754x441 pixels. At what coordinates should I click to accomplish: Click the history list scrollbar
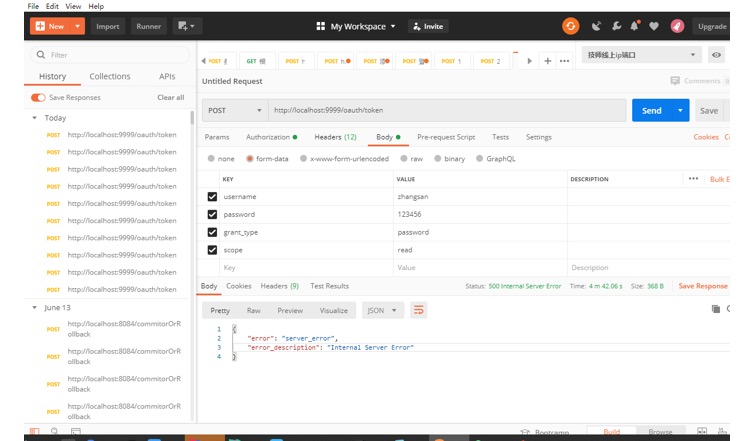tap(192, 118)
